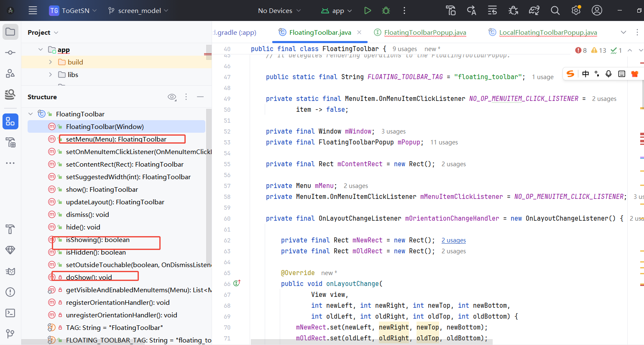
Task: Toggle IME punctuation mode button
Action: coord(597,74)
